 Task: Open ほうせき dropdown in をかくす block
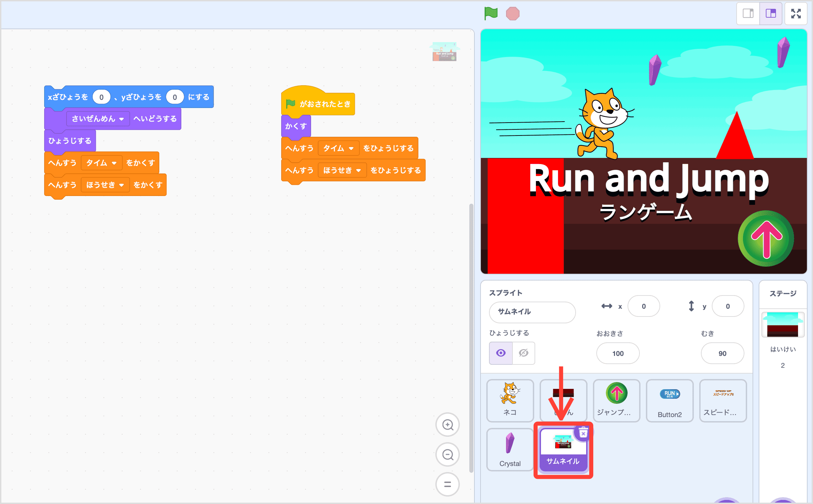click(105, 185)
